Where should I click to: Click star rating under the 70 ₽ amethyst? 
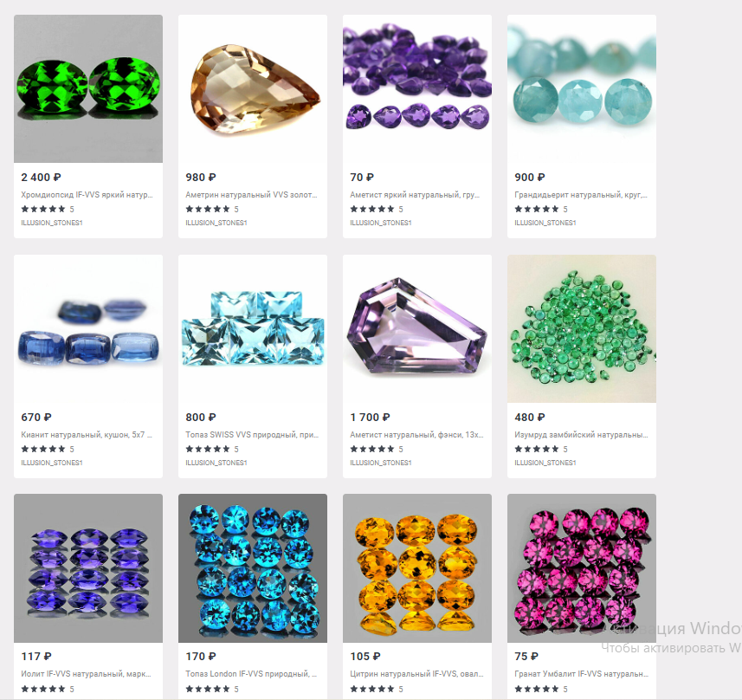tap(377, 209)
